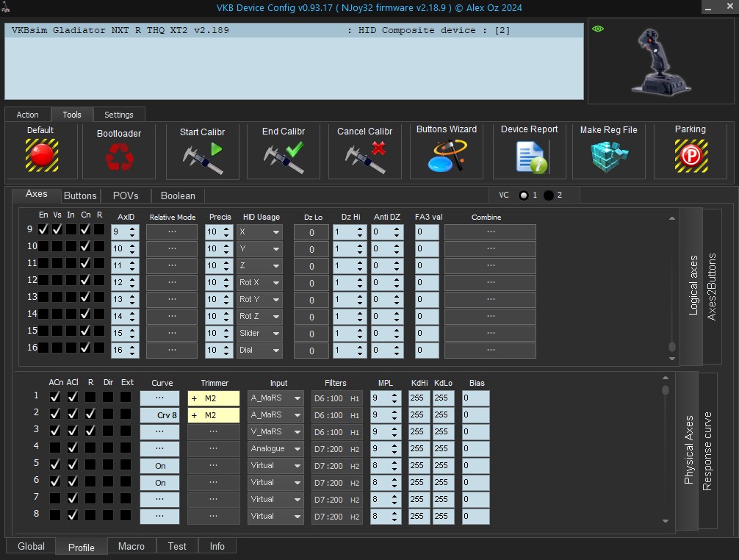Viewport: 739px width, 560px height.
Task: Open the Input dropdown for physical axis 1
Action: click(275, 398)
